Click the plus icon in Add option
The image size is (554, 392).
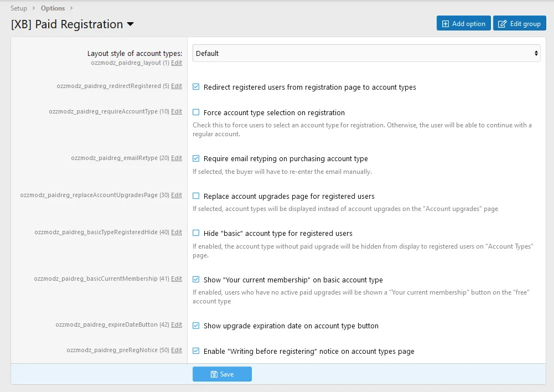pyautogui.click(x=446, y=24)
